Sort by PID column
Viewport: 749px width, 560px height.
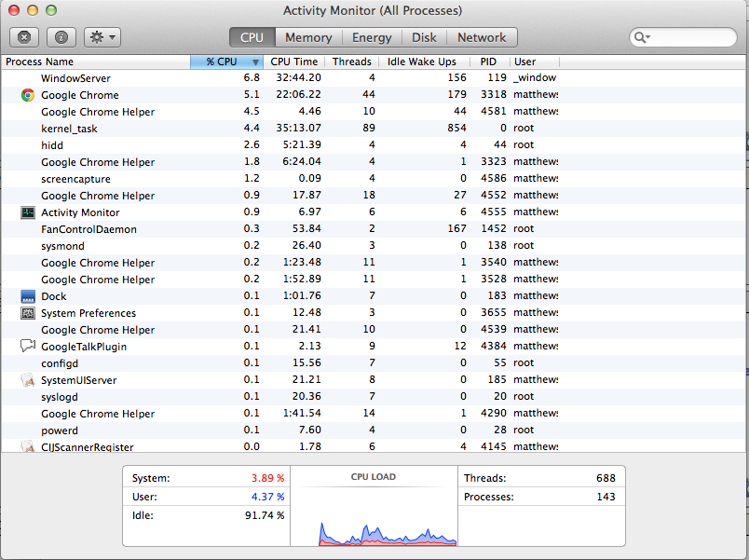[488, 61]
